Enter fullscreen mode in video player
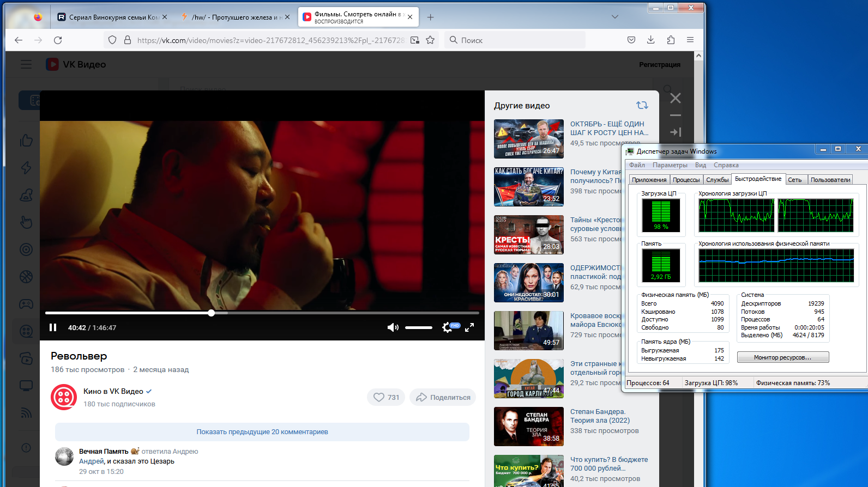The image size is (868, 487). pos(469,327)
